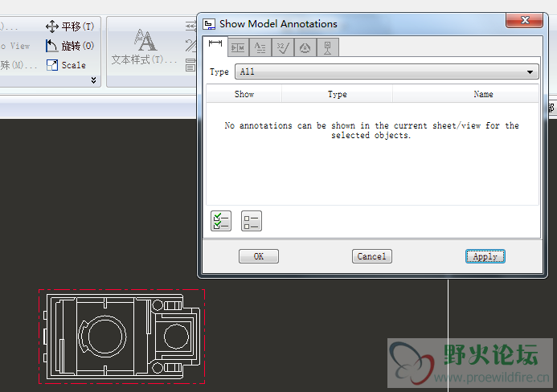Apply the annotation settings

485,256
